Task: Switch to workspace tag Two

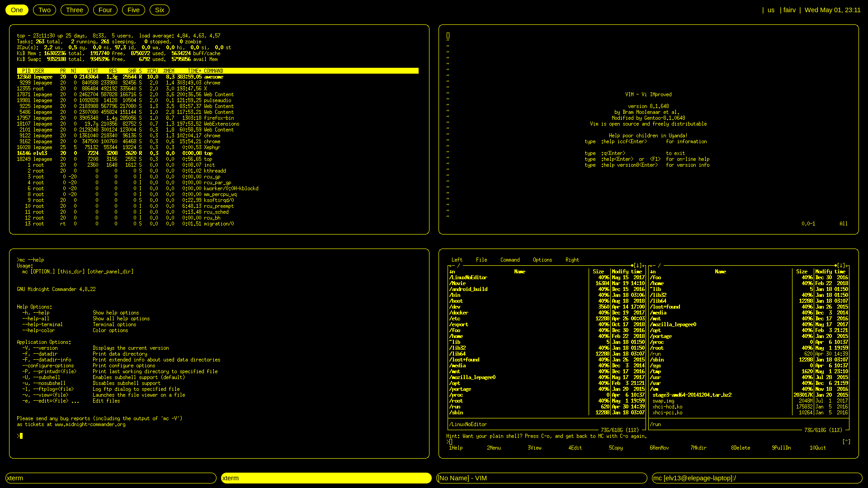Action: click(x=44, y=10)
